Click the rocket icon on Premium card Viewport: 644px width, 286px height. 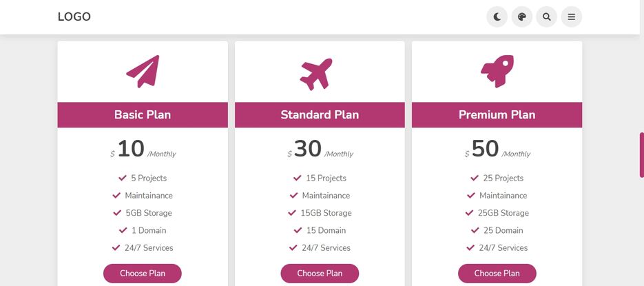(x=497, y=71)
